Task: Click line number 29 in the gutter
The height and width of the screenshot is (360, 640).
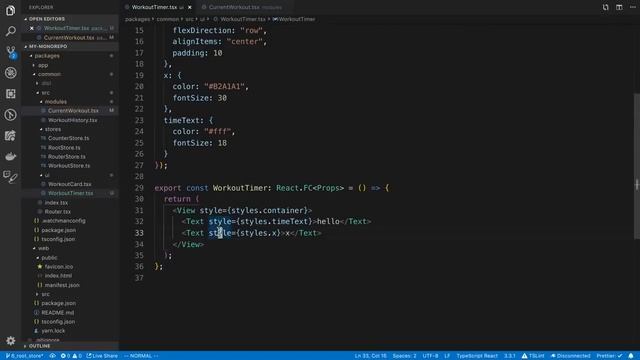Action: 139,188
